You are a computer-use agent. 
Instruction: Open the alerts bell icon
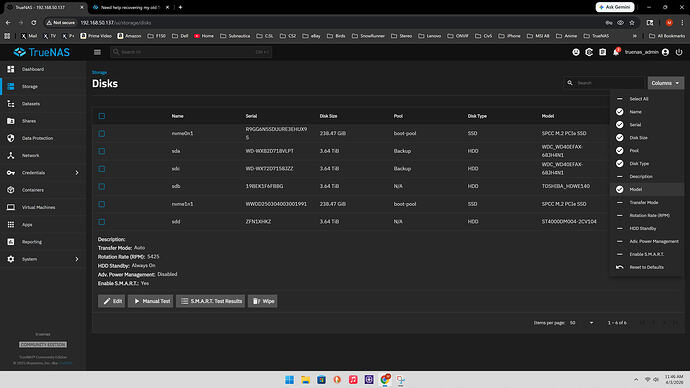tap(616, 52)
